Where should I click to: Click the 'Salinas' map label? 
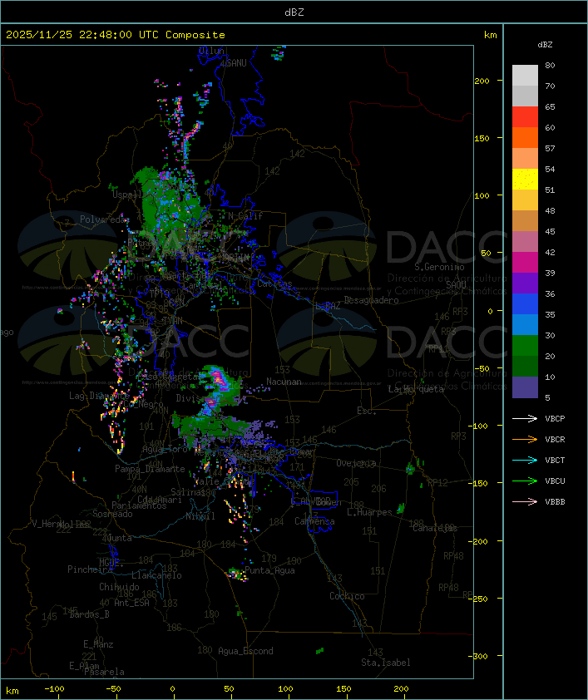(188, 492)
